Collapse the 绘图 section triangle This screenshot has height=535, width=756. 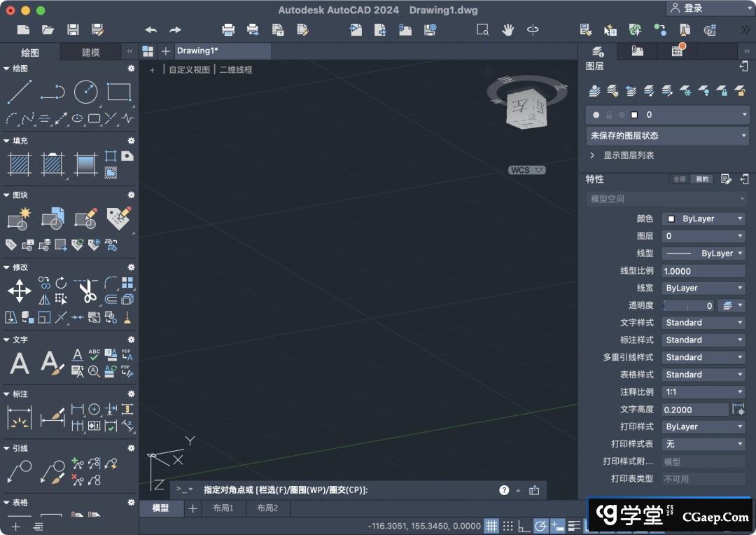tap(6, 69)
